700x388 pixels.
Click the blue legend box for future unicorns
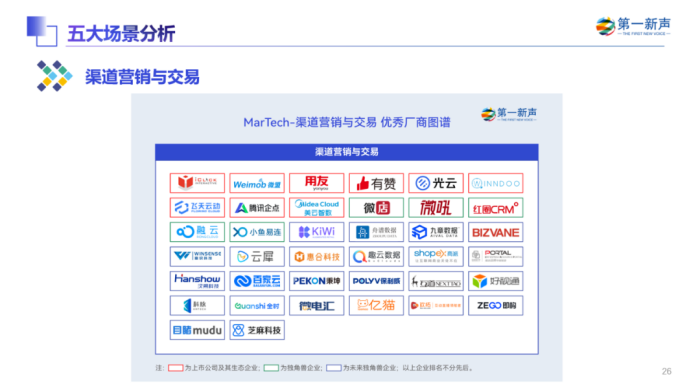(x=333, y=368)
